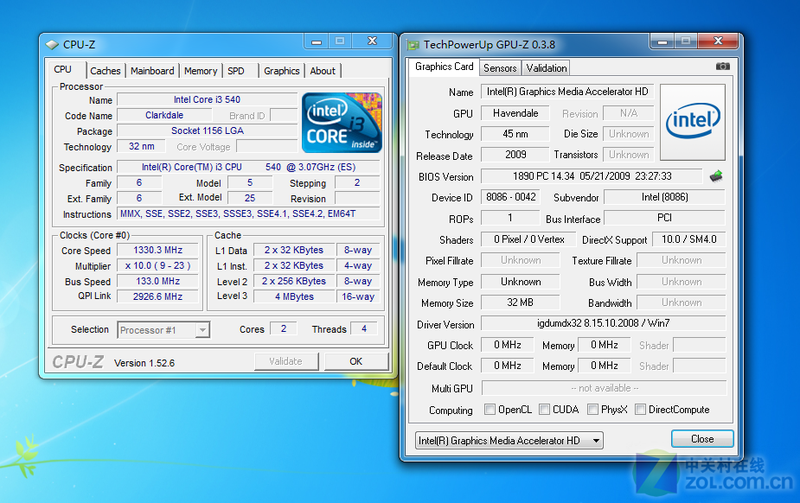This screenshot has height=503, width=800.
Task: Toggle the CUDA checkbox
Action: (x=544, y=409)
